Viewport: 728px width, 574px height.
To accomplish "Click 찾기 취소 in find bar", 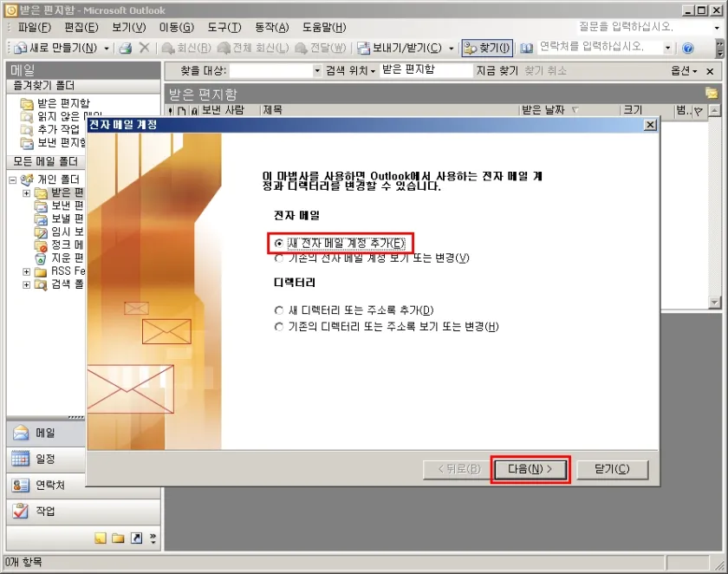I will tap(545, 70).
